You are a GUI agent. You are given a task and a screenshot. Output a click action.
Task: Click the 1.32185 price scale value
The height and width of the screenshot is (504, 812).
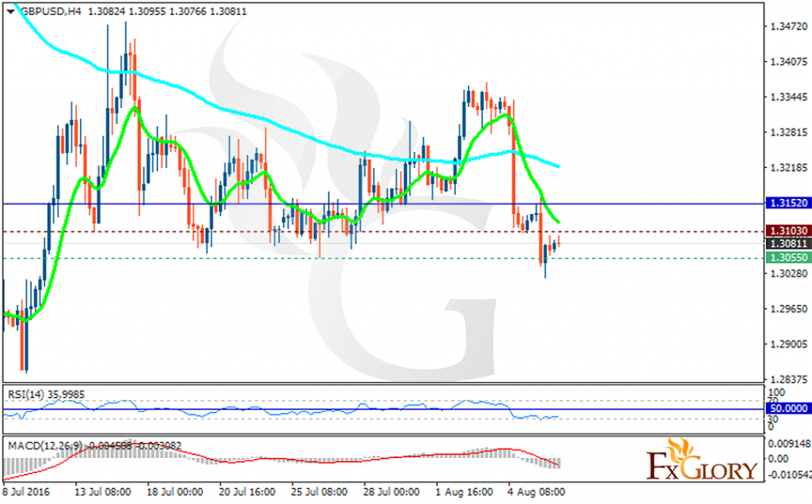(789, 168)
